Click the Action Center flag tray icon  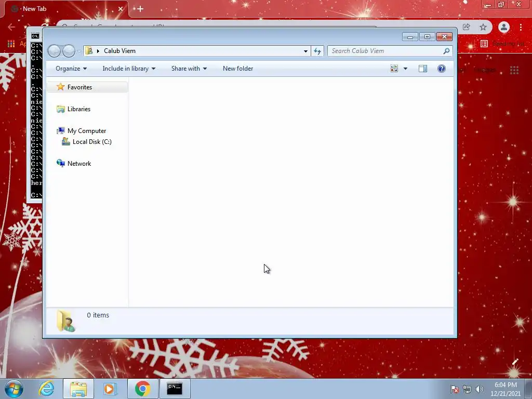pos(455,389)
